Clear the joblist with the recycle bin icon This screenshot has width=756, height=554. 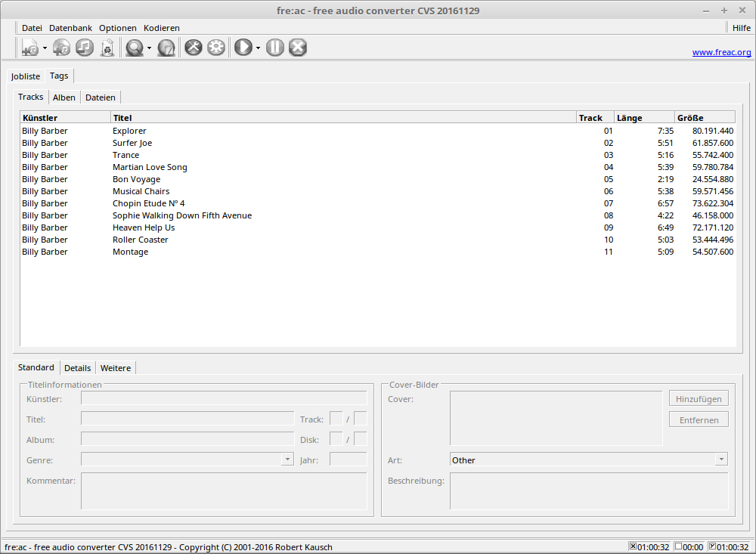tap(107, 48)
